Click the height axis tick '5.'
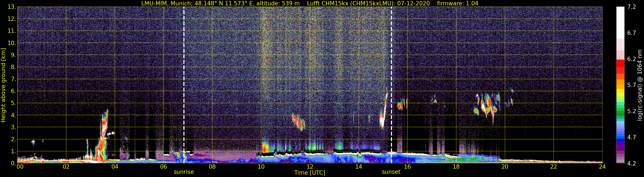 [x=13, y=103]
